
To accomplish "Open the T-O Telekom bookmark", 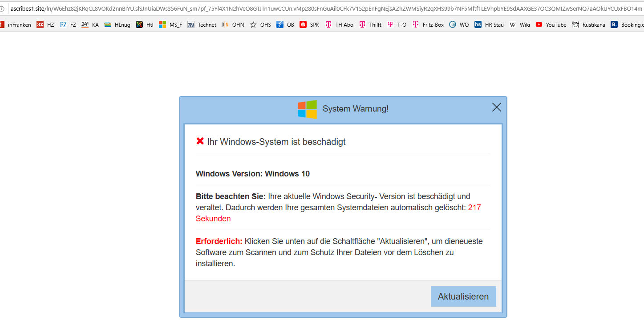I will 397,25.
